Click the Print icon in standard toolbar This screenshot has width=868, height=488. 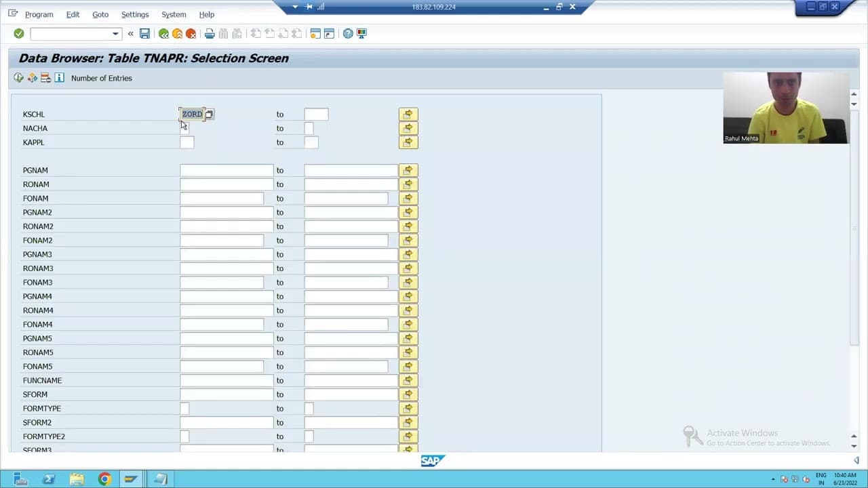(x=210, y=33)
